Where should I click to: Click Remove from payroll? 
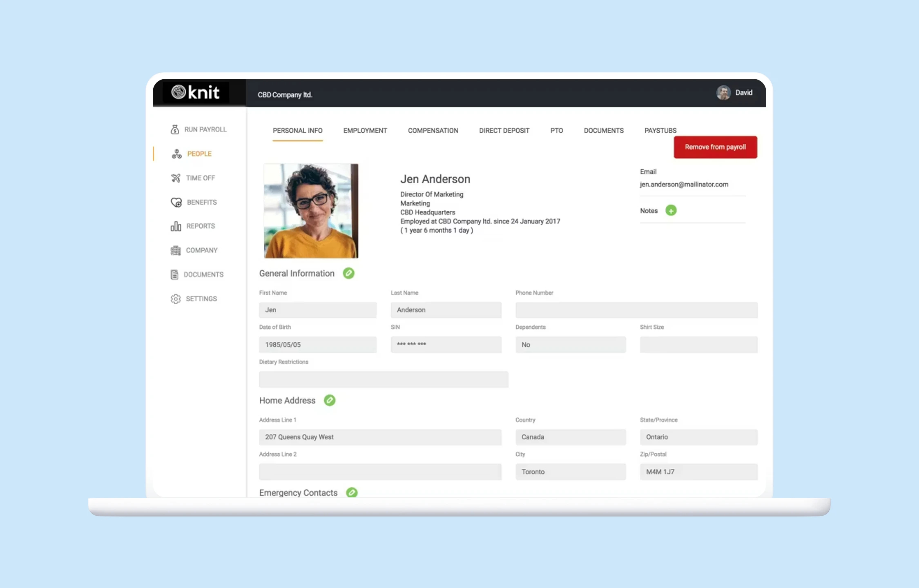pyautogui.click(x=715, y=147)
